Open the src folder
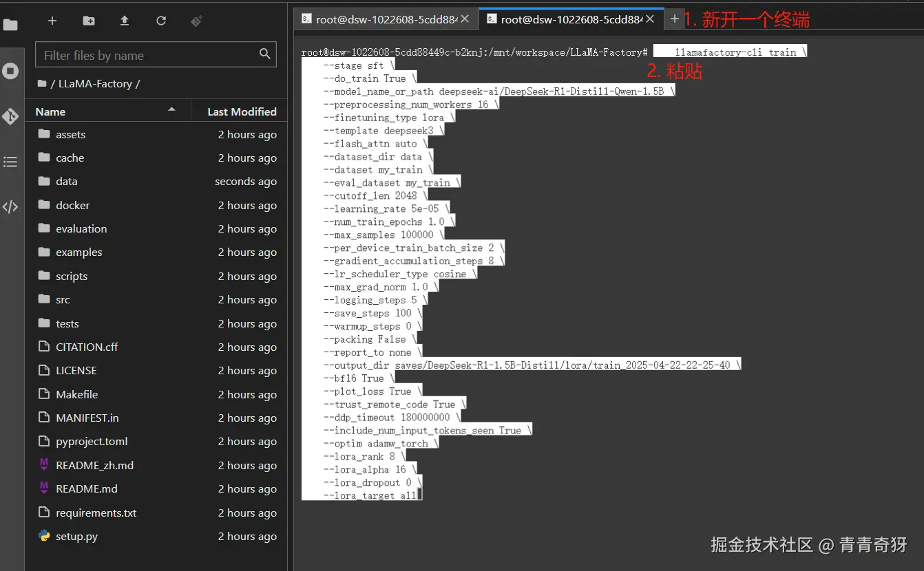 pos(158,299)
